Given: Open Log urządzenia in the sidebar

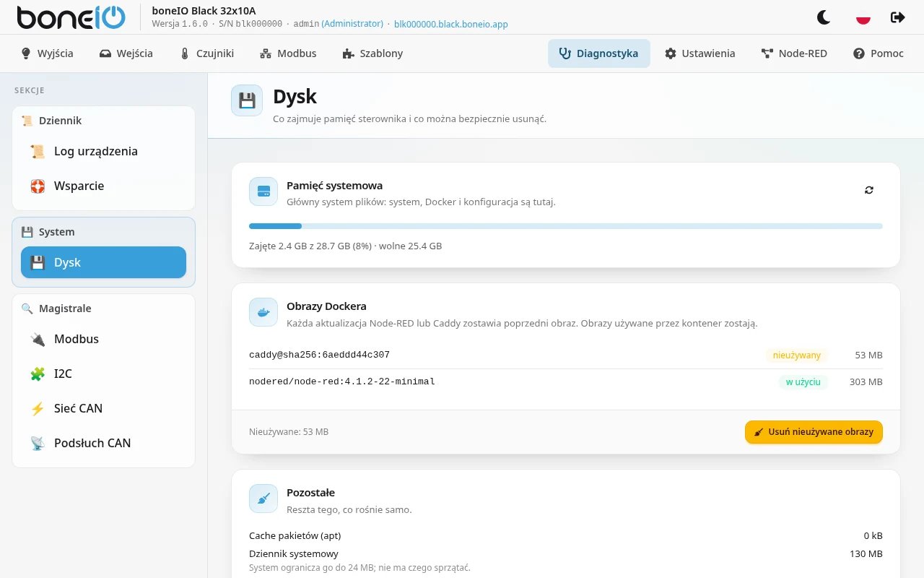Looking at the screenshot, I should 103,151.
